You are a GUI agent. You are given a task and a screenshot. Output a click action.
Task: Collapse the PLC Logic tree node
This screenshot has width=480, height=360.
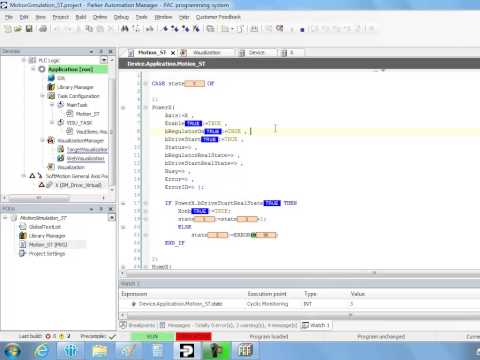tap(23, 60)
